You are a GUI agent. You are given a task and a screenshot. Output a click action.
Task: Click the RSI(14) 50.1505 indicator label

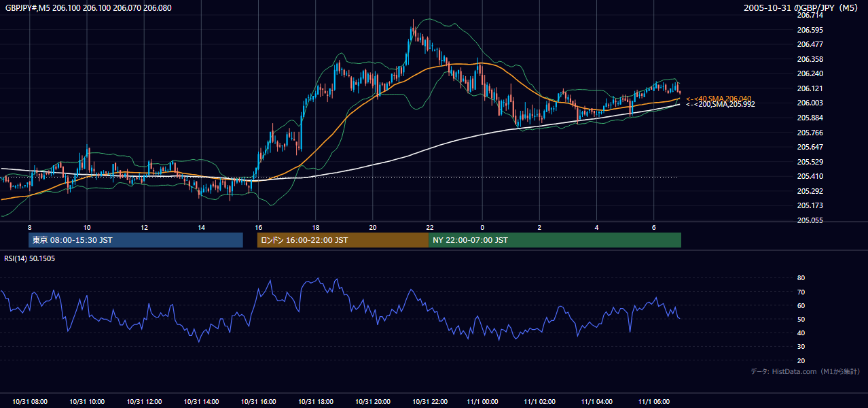coord(30,258)
